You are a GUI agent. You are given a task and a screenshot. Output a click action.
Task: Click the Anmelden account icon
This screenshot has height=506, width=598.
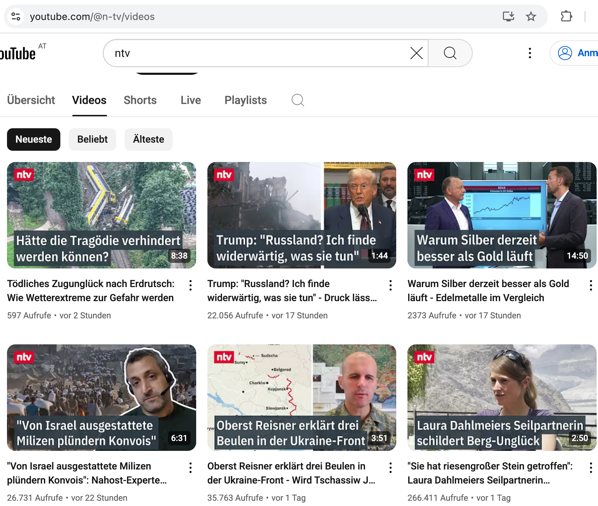point(565,53)
